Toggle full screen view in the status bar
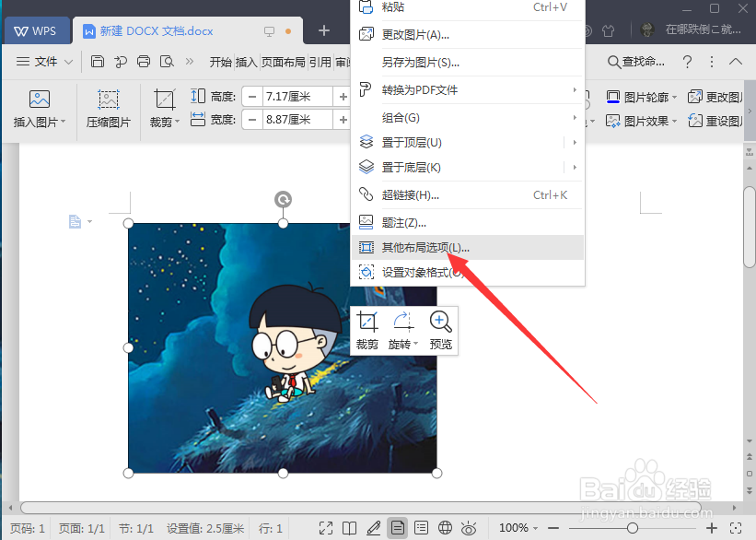The image size is (756, 540). [x=326, y=528]
